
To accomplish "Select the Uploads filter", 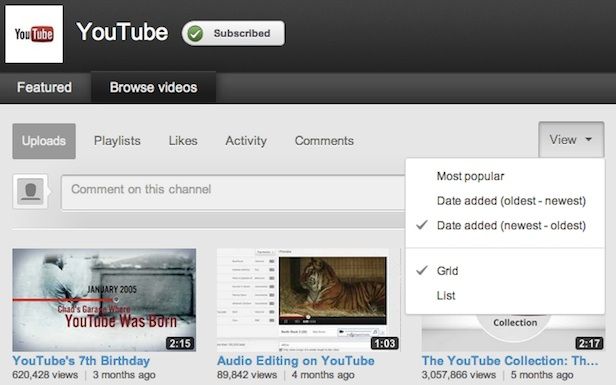I will (x=44, y=141).
